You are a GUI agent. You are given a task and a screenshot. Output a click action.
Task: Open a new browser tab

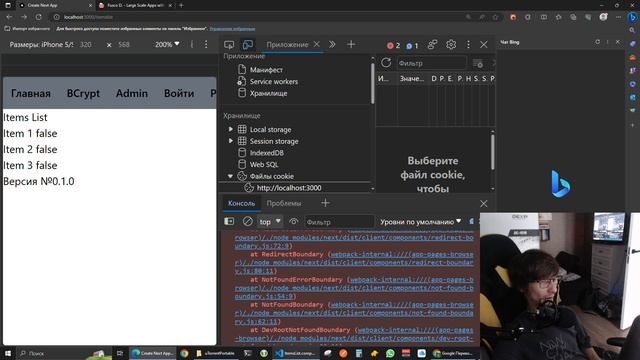coord(181,5)
